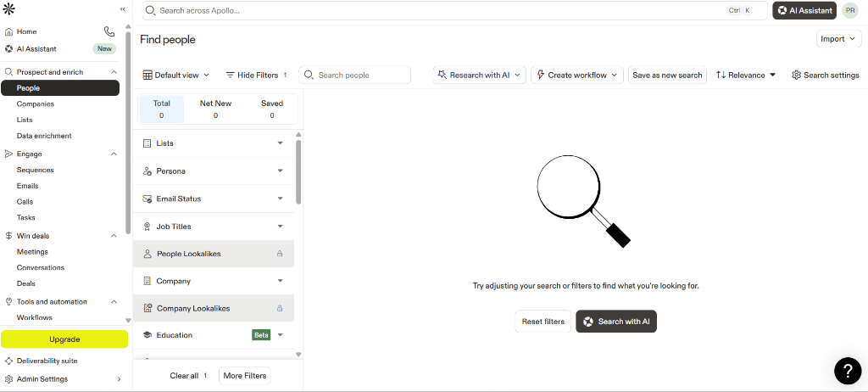868x392 pixels.
Task: Click the Upgrade button
Action: click(x=64, y=339)
